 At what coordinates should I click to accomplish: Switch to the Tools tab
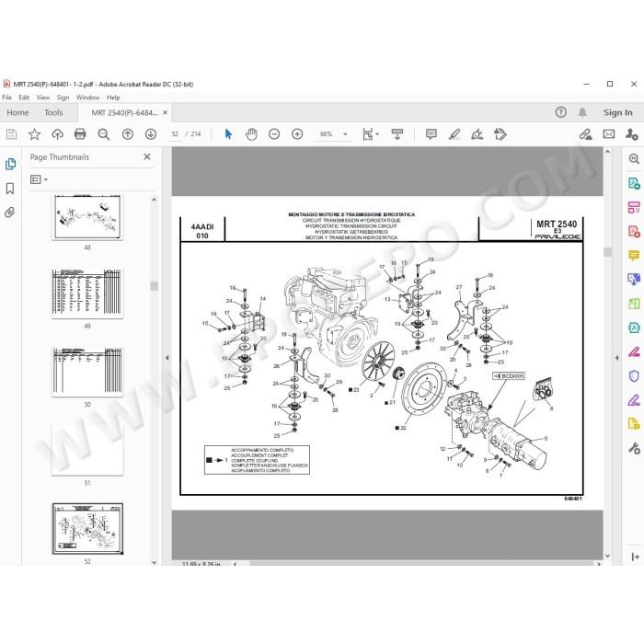pos(53,112)
